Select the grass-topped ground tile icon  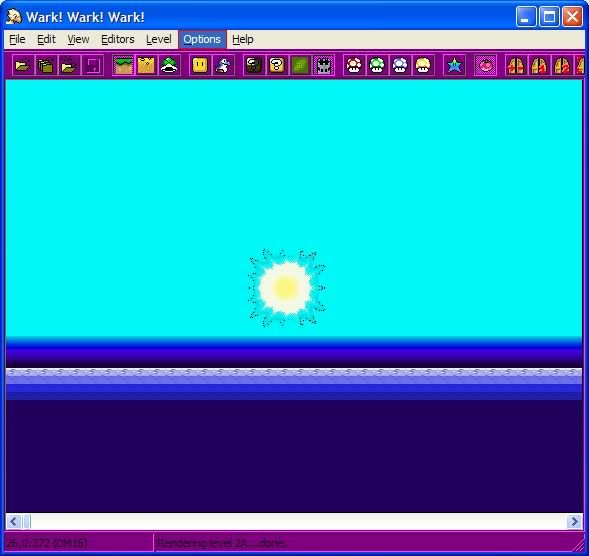tap(123, 65)
